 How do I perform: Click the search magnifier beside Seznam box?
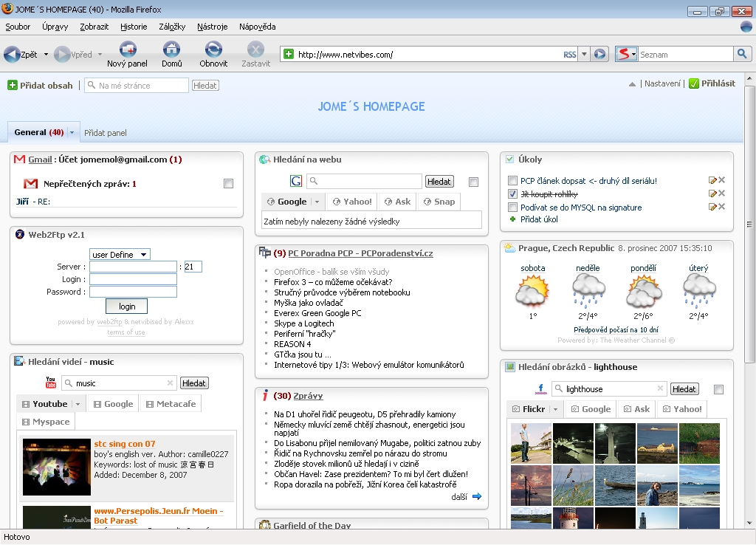click(x=742, y=53)
